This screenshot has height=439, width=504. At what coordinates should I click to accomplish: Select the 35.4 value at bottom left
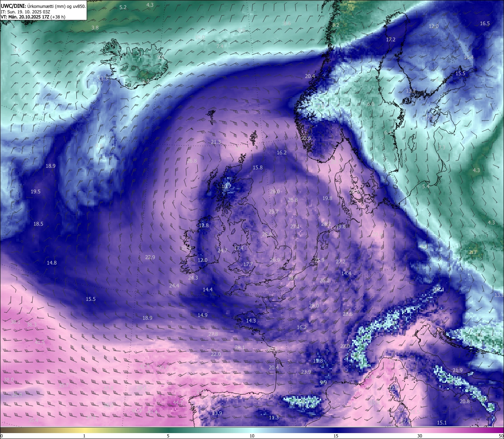(33, 420)
